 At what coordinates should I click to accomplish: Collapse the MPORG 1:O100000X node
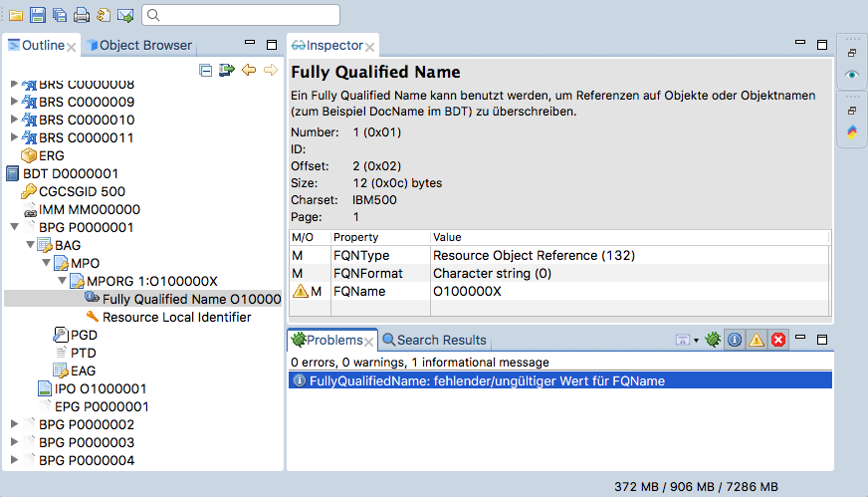(x=62, y=281)
